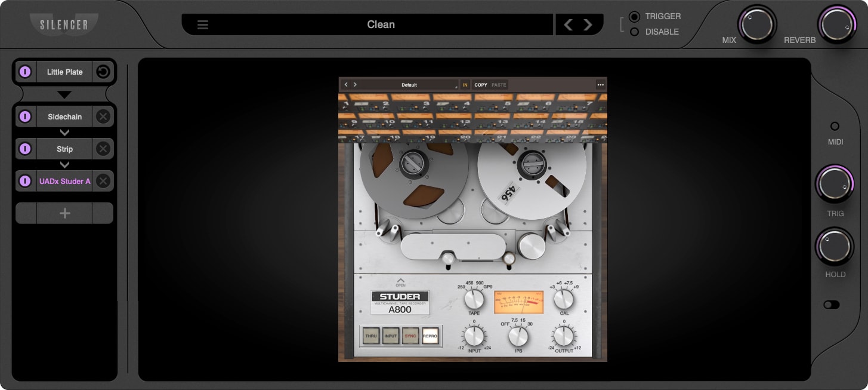Reset the Little Plate module
The height and width of the screenshot is (390, 868).
pos(103,72)
